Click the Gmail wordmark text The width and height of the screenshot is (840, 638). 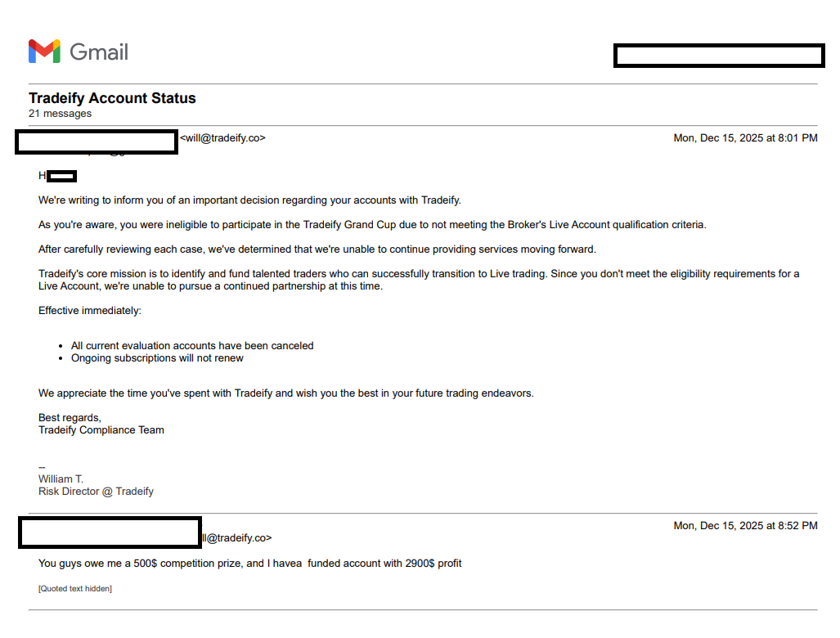(99, 52)
